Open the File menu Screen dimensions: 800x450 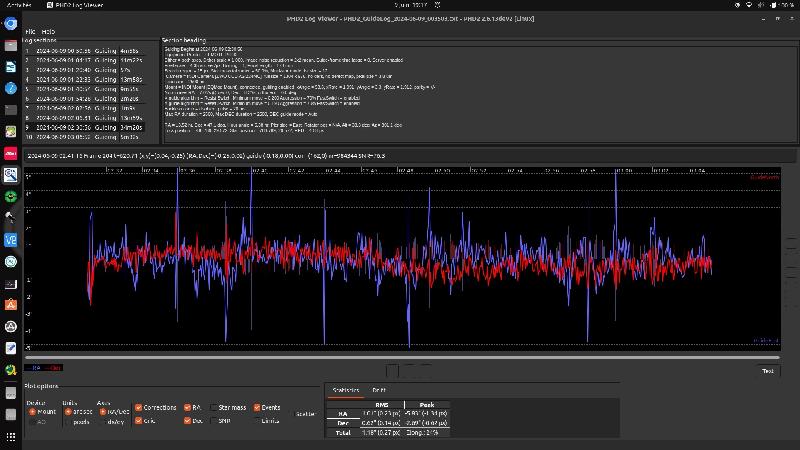(x=31, y=31)
